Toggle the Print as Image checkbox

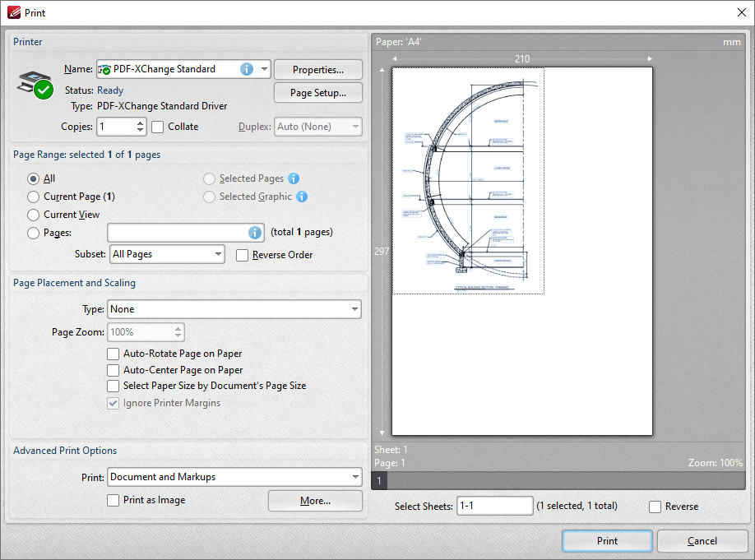coord(113,501)
